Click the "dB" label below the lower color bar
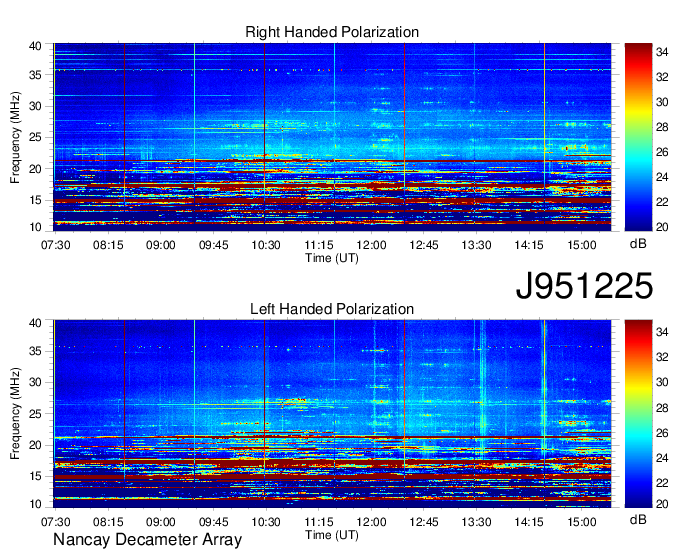This screenshot has width=680, height=552. pos(638,520)
